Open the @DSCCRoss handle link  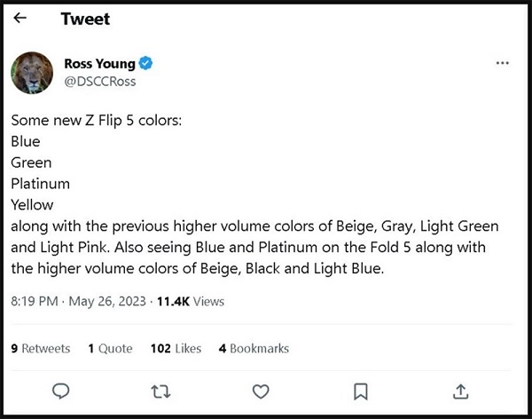click(100, 81)
